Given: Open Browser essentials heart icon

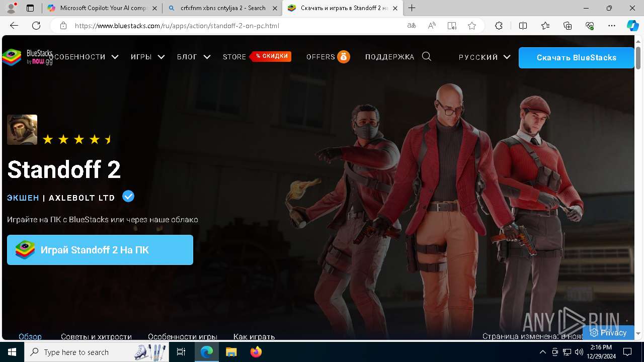Looking at the screenshot, I should click(x=590, y=26).
